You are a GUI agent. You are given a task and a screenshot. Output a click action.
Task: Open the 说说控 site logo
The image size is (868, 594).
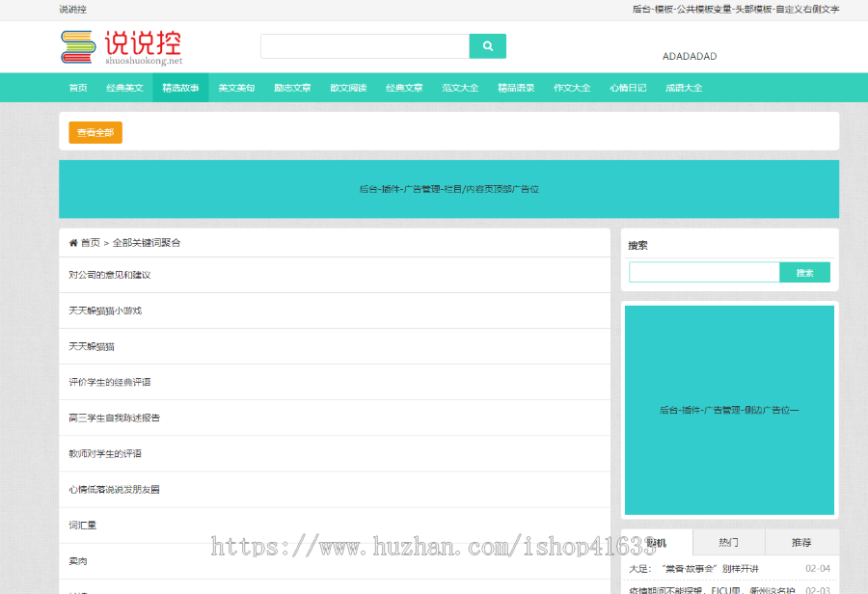point(122,47)
